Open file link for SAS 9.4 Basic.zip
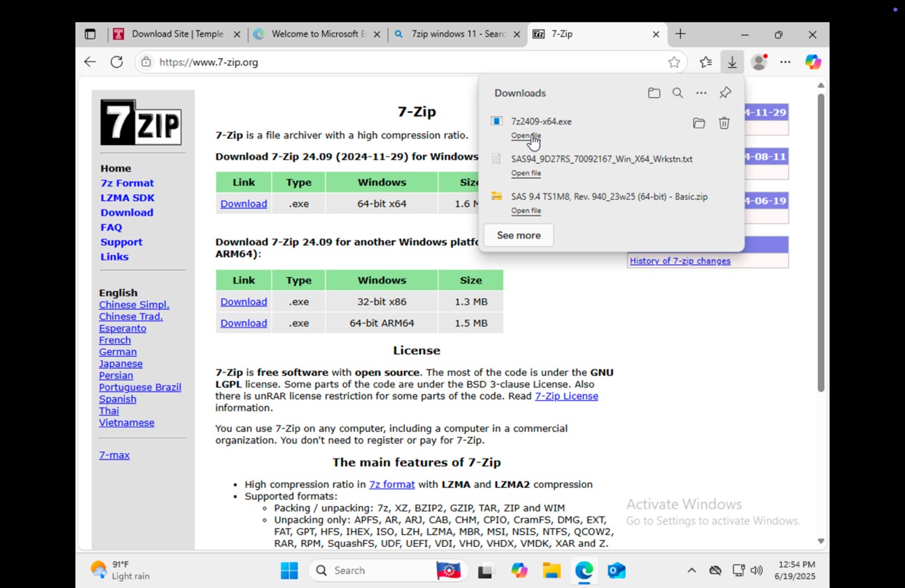 pyautogui.click(x=526, y=211)
